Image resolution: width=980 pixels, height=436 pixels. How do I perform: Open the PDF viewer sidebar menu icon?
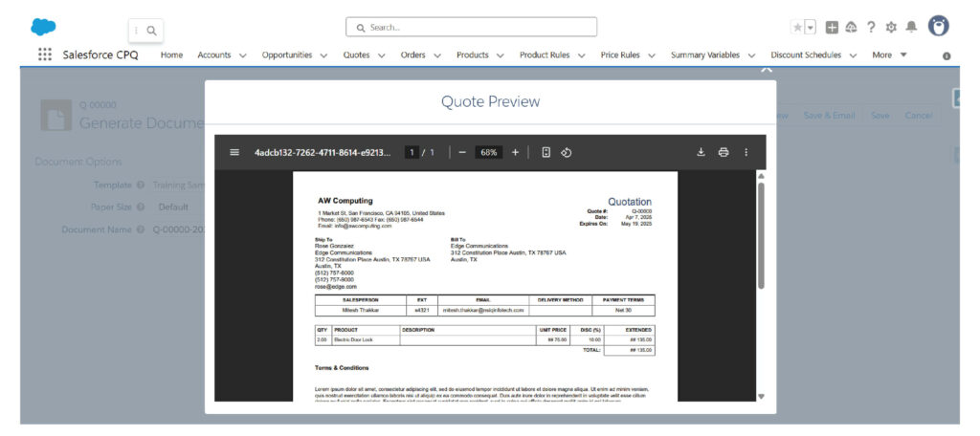(x=234, y=152)
